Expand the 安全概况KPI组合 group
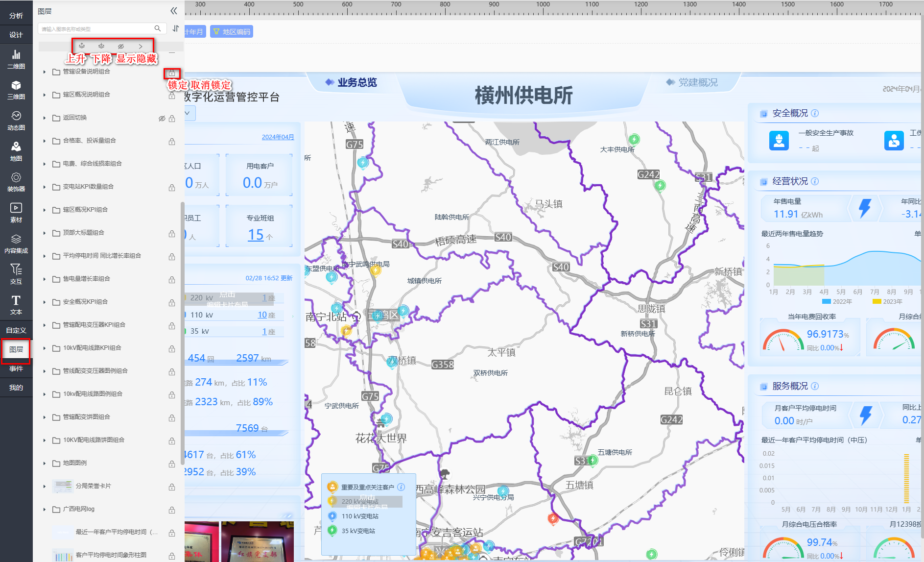This screenshot has height=562, width=924. pyautogui.click(x=44, y=302)
